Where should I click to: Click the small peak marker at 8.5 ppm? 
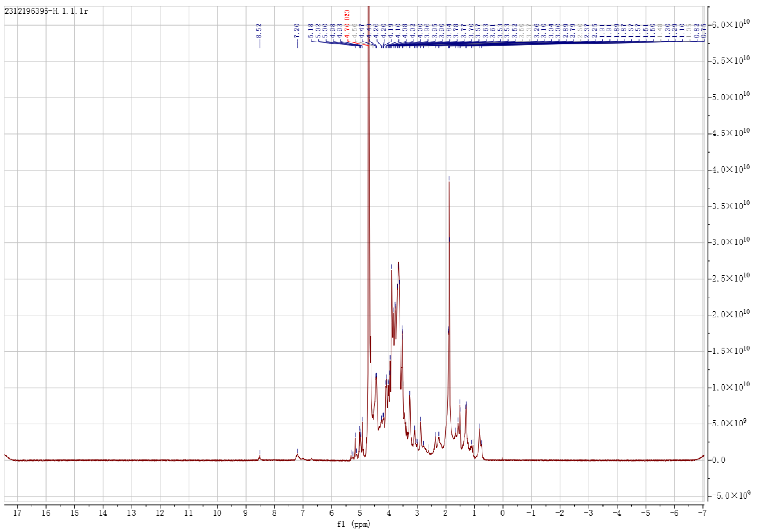[260, 452]
